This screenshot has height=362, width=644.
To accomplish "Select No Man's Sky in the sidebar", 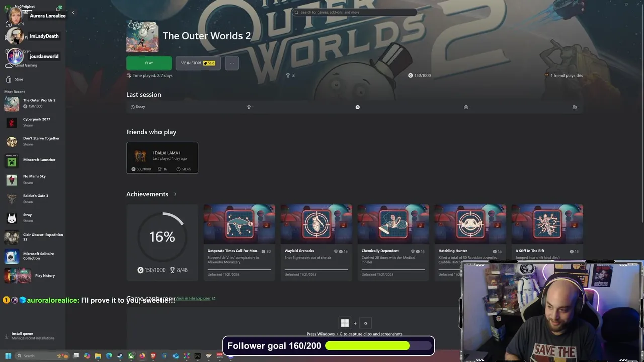I will pyautogui.click(x=33, y=179).
